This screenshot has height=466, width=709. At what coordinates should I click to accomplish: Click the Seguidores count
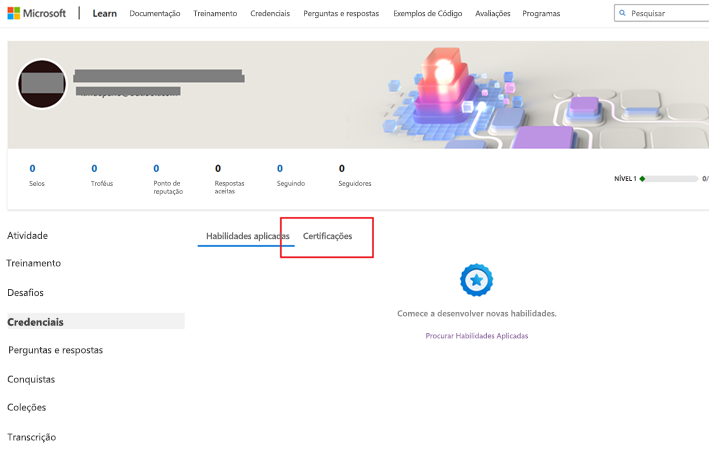point(342,169)
